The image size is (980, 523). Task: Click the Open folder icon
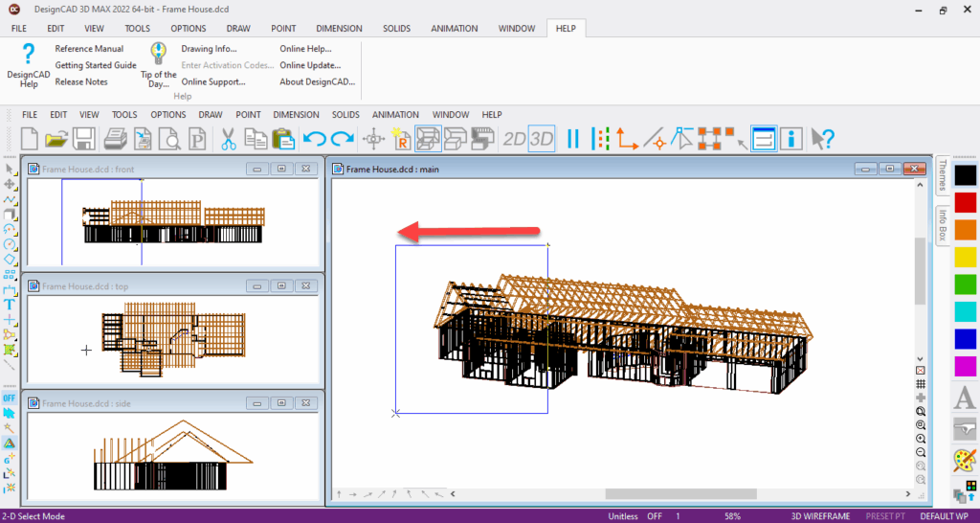click(x=56, y=138)
